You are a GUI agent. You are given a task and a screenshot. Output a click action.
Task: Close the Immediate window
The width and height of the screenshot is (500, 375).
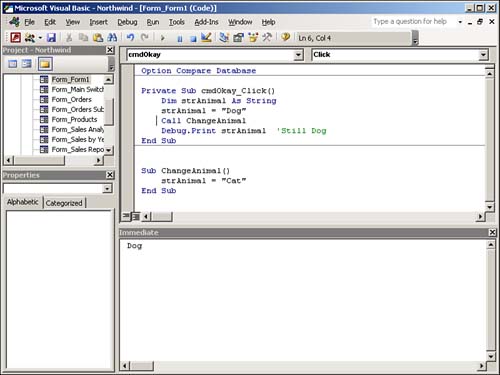tap(492, 232)
